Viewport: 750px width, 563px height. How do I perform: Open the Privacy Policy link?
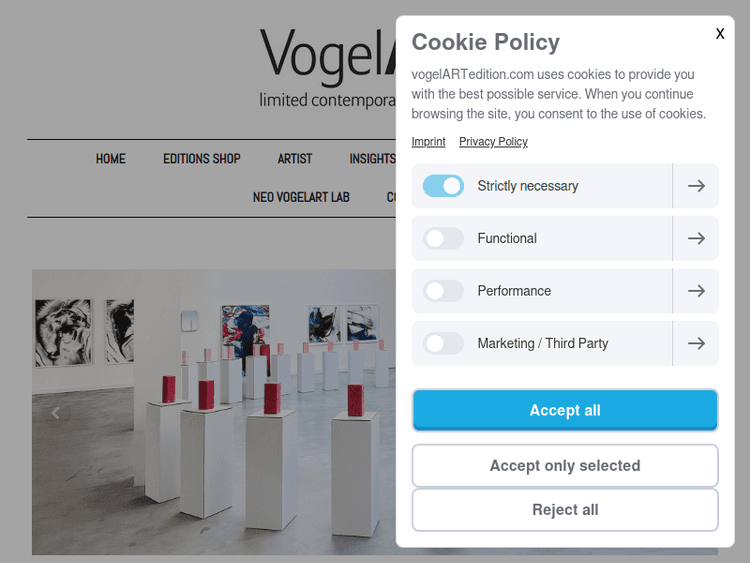(493, 142)
